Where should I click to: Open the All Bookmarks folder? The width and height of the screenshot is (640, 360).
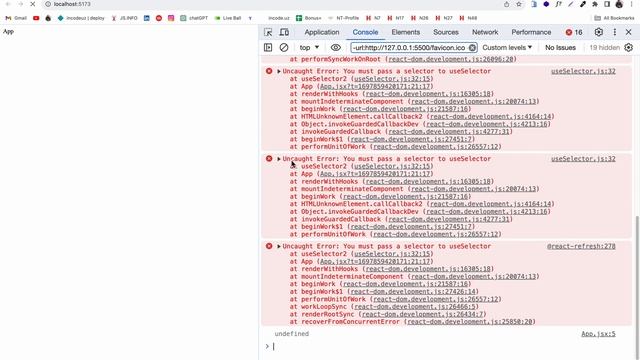point(614,18)
